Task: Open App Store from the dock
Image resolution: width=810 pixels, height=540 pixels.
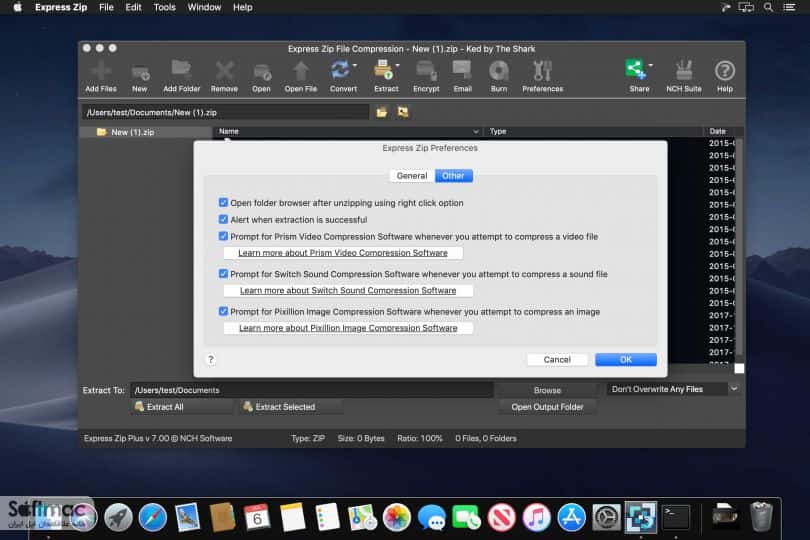Action: coord(571,518)
